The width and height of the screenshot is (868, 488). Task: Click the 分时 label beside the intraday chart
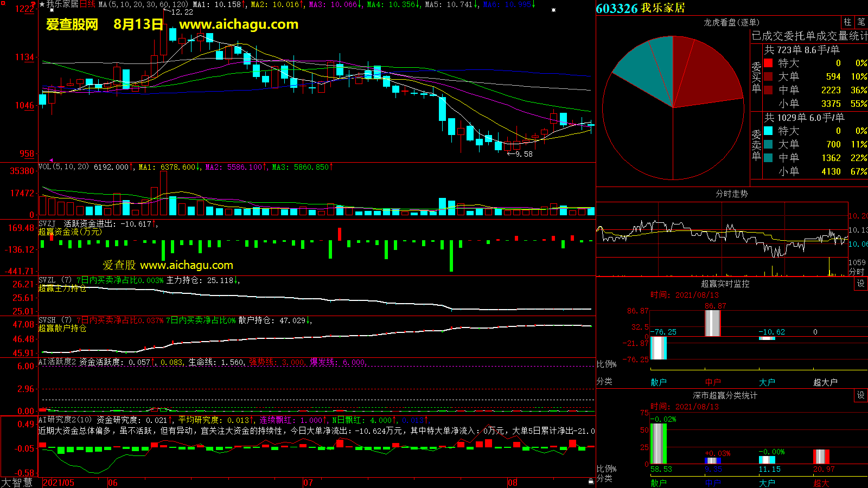pos(857,271)
